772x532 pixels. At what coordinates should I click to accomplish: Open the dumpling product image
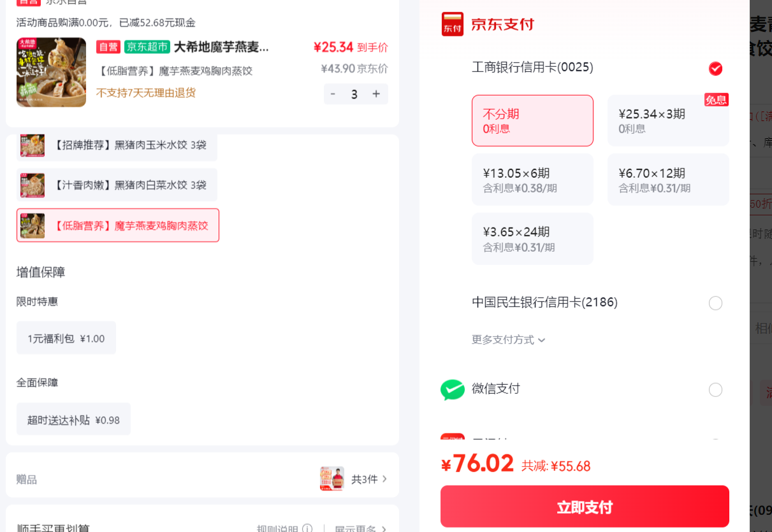tap(51, 72)
